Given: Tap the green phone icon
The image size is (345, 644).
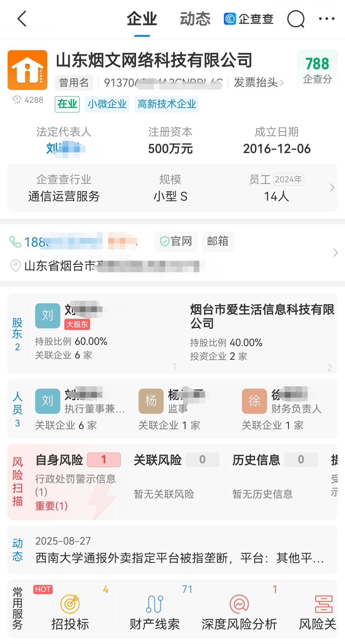Looking at the screenshot, I should [x=15, y=242].
